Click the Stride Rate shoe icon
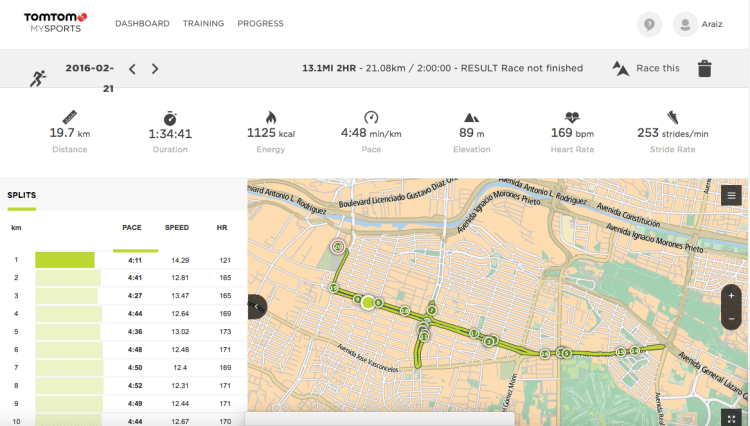750x426 pixels. click(673, 117)
